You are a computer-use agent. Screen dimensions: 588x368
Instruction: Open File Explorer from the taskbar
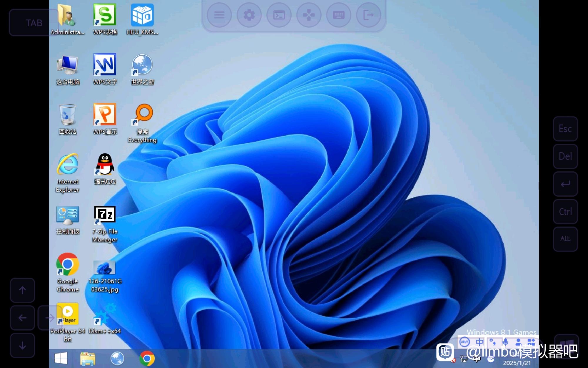pos(88,359)
